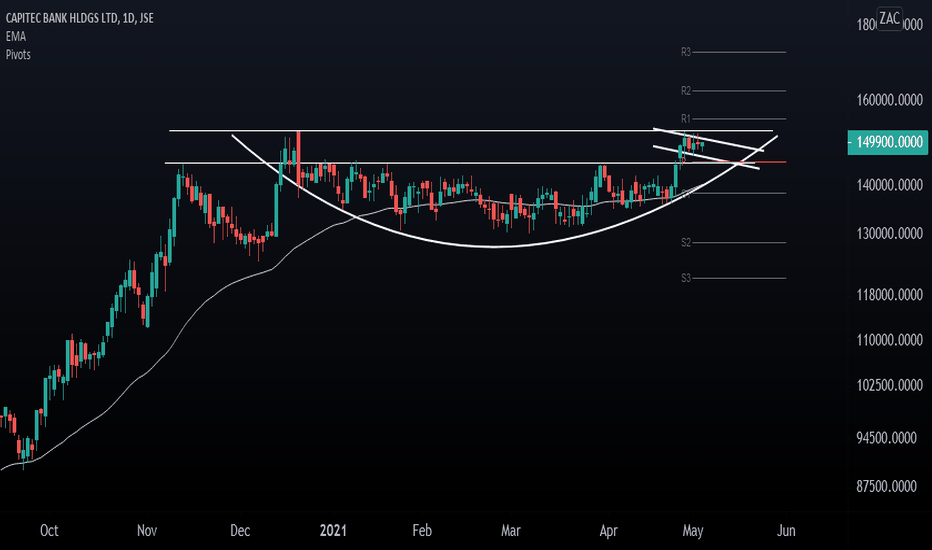Click the 94500.0000 price axis label
Image resolution: width=932 pixels, height=550 pixels.
[x=886, y=438]
